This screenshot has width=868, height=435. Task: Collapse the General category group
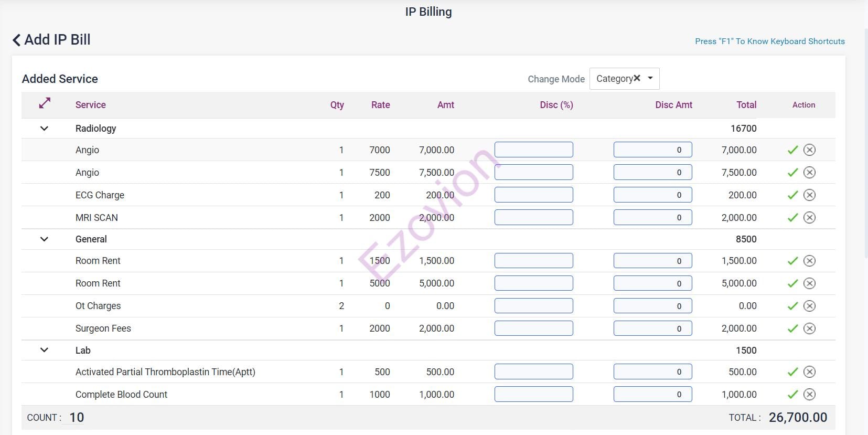(45, 239)
